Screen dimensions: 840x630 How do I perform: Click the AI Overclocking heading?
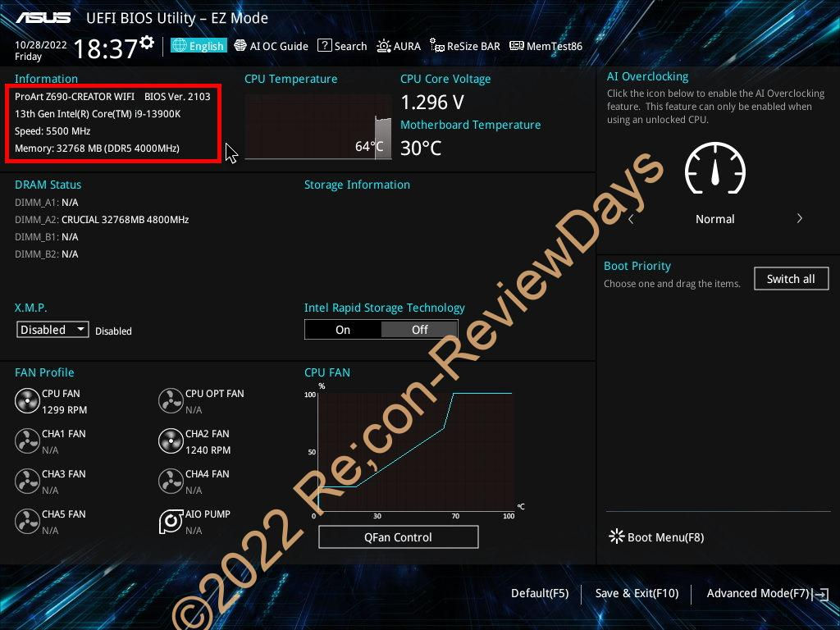(648, 76)
